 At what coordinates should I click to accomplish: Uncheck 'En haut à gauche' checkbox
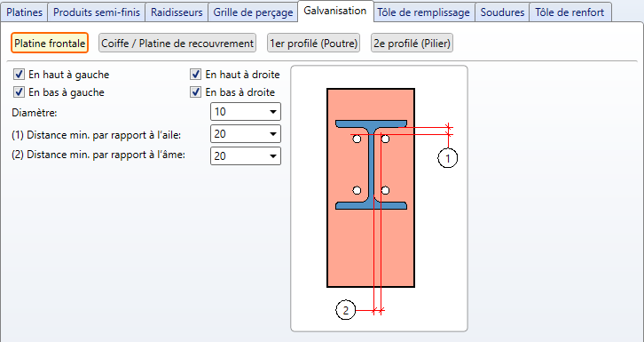tap(19, 75)
